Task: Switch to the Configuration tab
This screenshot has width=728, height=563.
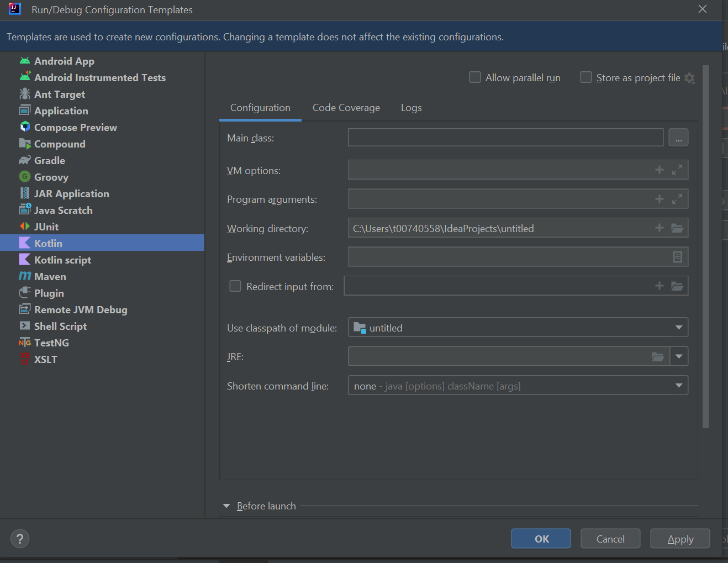Action: 260,108
